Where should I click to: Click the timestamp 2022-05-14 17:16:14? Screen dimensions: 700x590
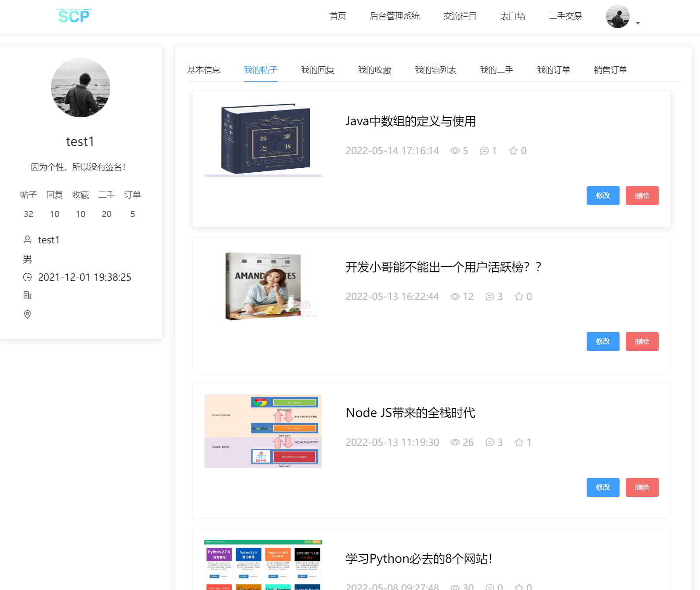pyautogui.click(x=392, y=151)
